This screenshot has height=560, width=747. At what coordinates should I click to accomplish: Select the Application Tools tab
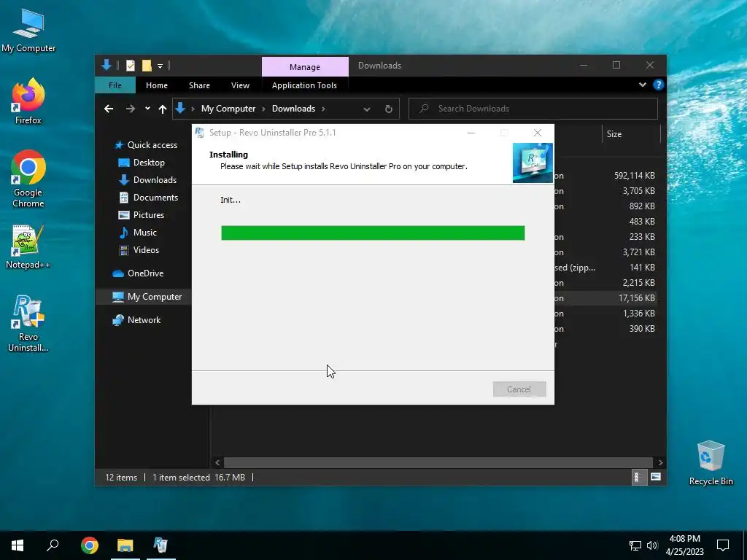point(304,85)
